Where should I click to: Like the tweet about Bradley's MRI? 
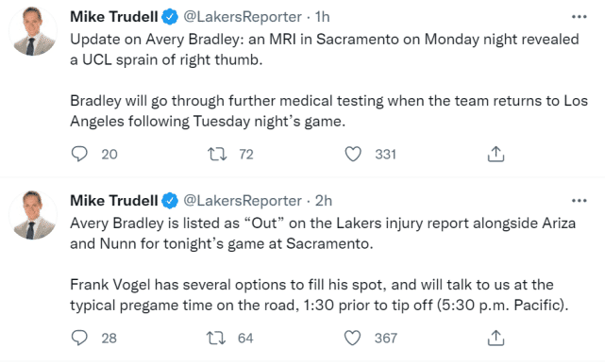tap(353, 154)
